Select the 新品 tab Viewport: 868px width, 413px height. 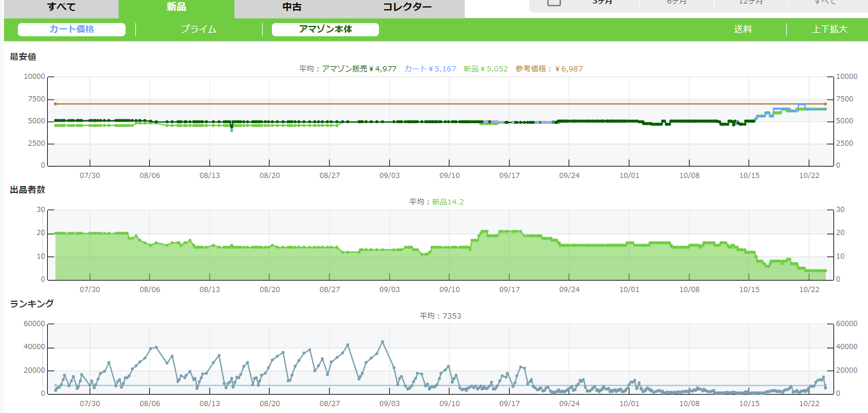click(176, 7)
